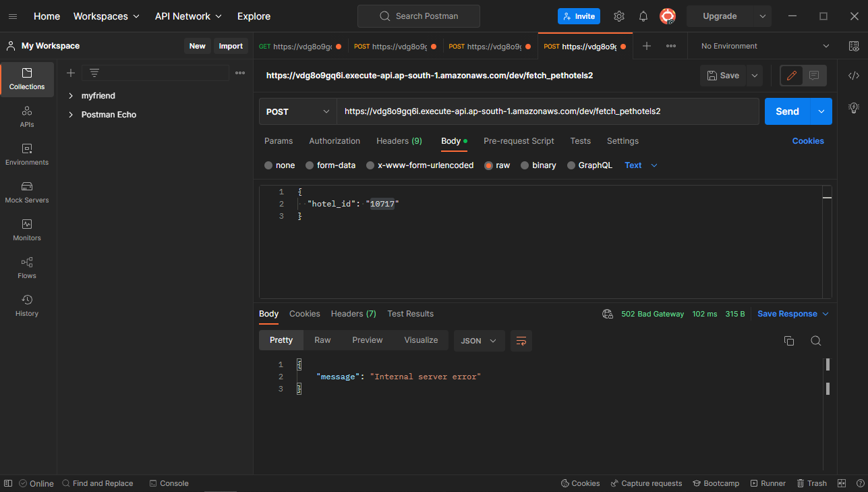Switch to the Tests tab
This screenshot has height=492, width=868.
click(x=580, y=141)
